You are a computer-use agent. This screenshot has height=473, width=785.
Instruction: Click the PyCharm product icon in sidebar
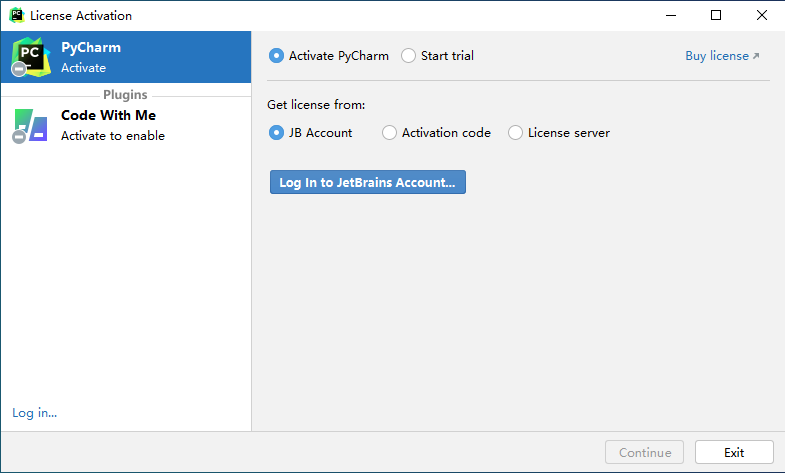click(31, 57)
